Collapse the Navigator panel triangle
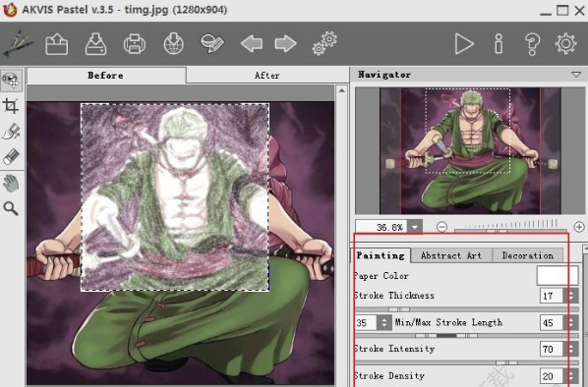The width and height of the screenshot is (588, 387). (x=576, y=75)
